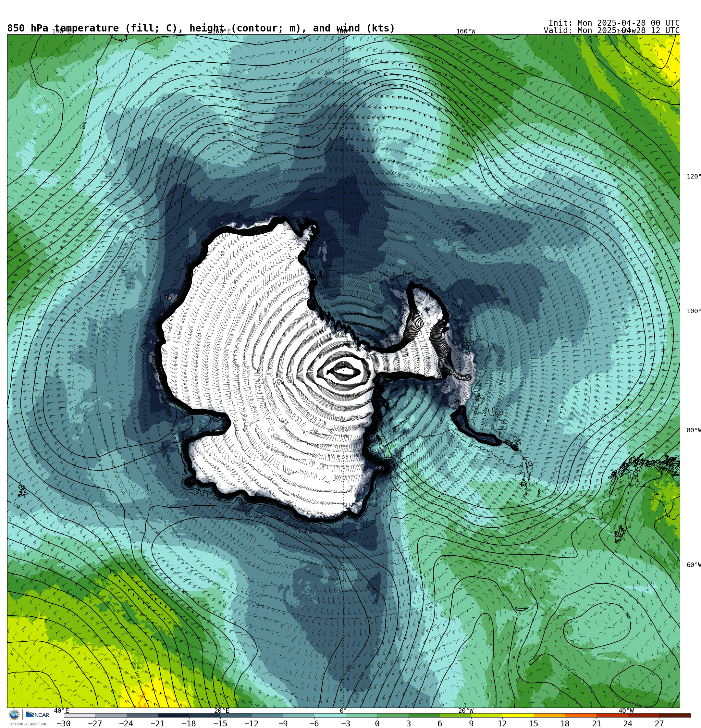701x728 pixels.
Task: Click the 15 legend value
Action: [534, 723]
